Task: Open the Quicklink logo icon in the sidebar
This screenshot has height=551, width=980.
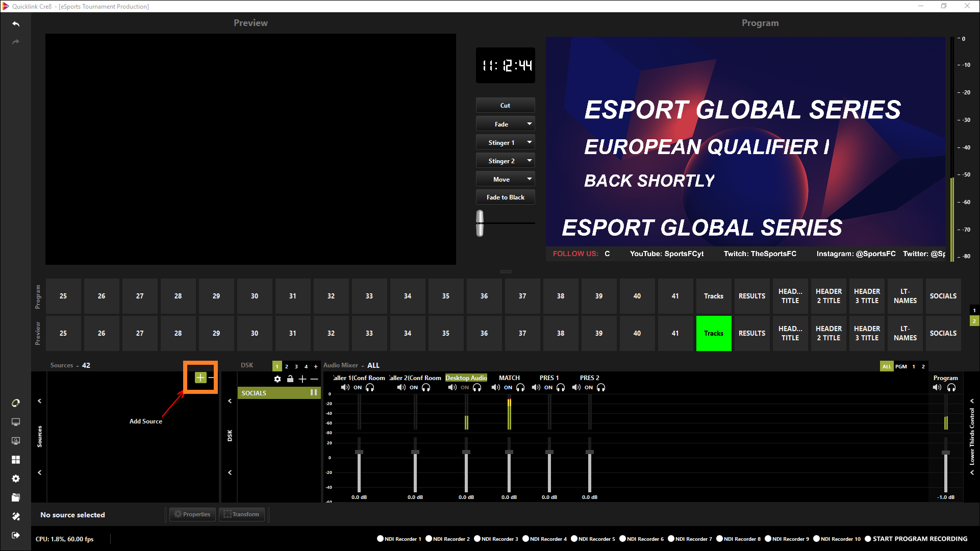Action: coord(16,403)
